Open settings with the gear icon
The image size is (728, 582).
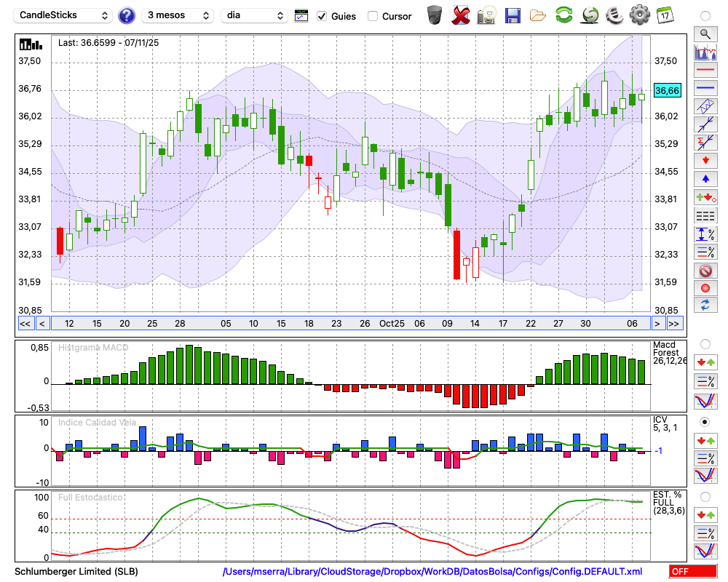click(640, 15)
